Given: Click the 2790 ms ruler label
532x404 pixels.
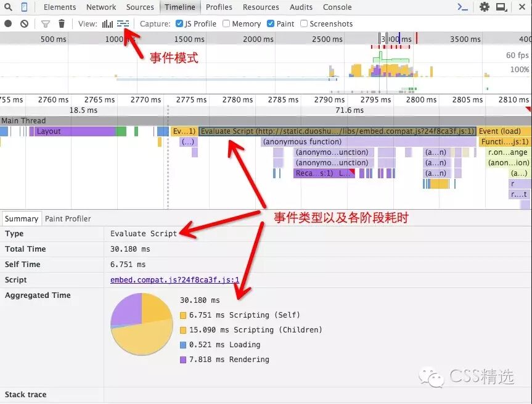Looking at the screenshot, I should (329, 99).
